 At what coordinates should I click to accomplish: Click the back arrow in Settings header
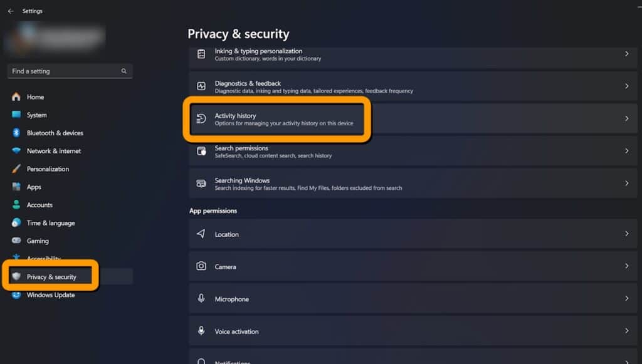click(x=11, y=11)
